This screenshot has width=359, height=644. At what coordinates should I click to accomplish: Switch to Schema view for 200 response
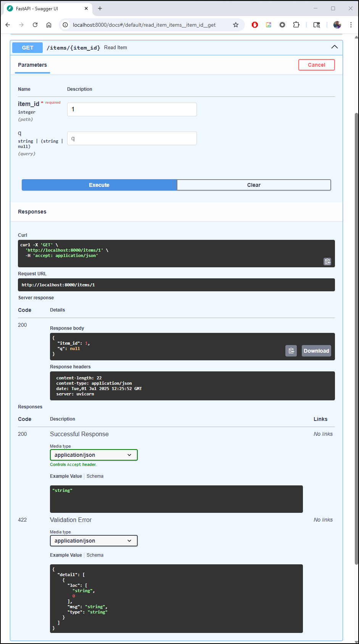coord(95,476)
